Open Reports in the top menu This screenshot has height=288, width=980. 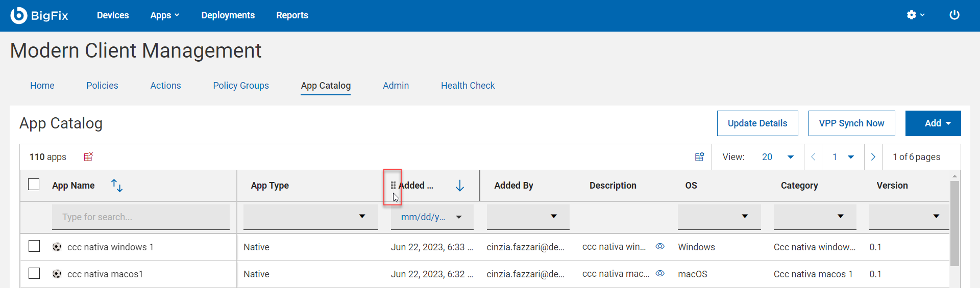(x=292, y=15)
